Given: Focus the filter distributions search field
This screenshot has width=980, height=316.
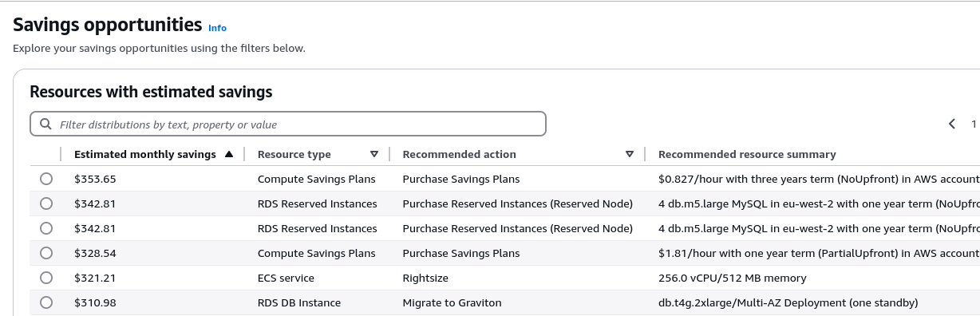Looking at the screenshot, I should click(288, 124).
